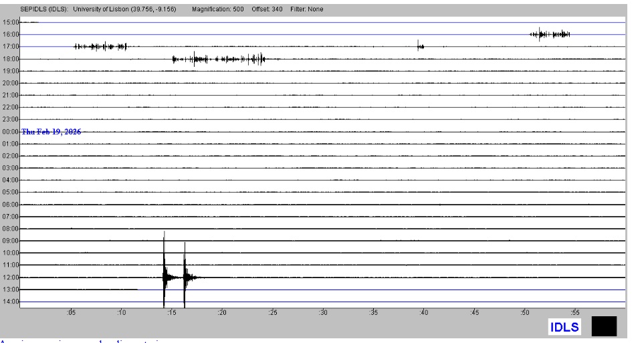Click the :45 minute axis label

point(474,313)
